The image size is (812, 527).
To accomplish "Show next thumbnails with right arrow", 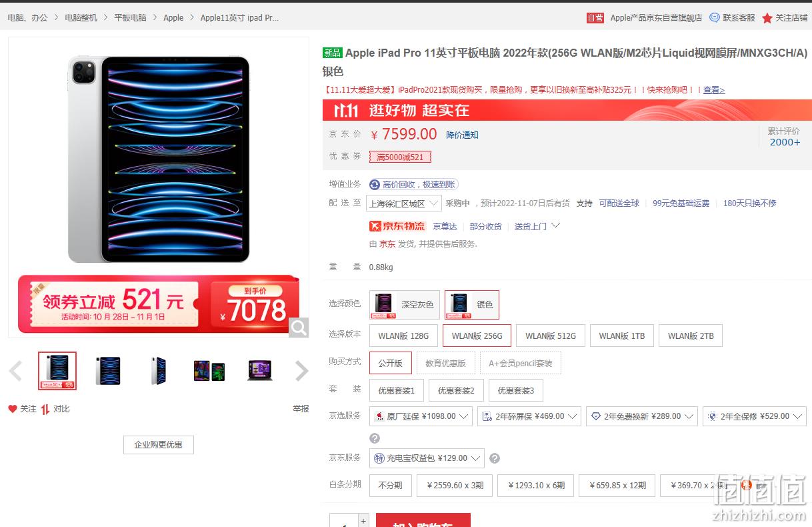I will [302, 371].
